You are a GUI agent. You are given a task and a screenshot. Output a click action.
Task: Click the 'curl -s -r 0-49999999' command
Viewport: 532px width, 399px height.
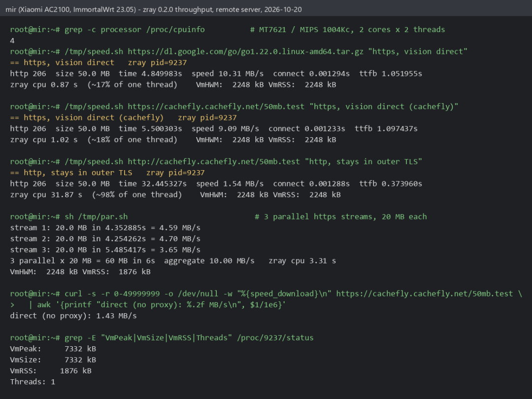(x=294, y=294)
